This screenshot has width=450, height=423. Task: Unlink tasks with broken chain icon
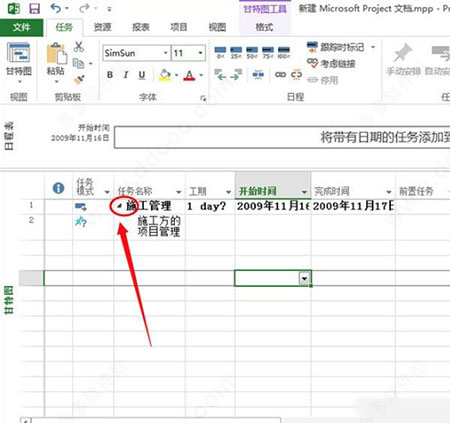pos(296,75)
